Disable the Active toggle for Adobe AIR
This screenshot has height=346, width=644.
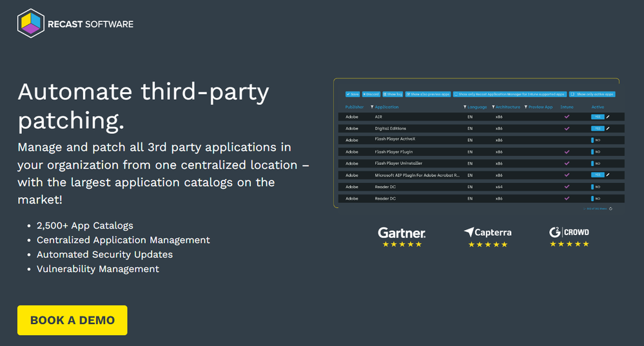(x=598, y=117)
